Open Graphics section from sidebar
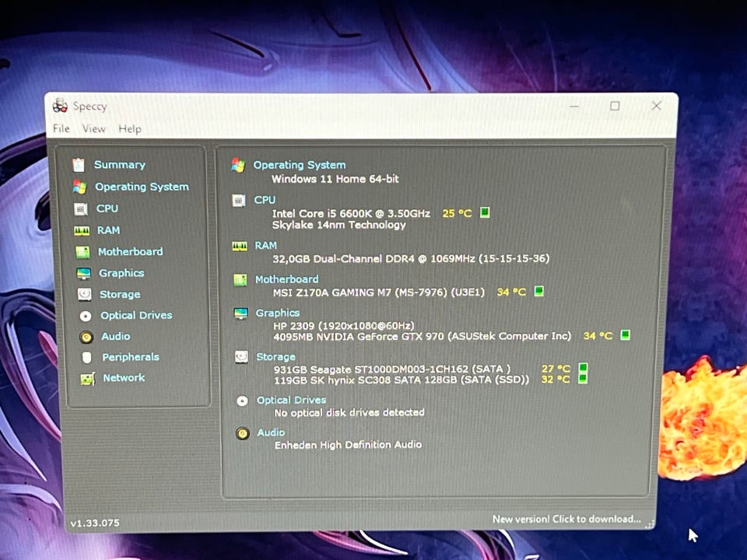747x560 pixels. coord(121,273)
